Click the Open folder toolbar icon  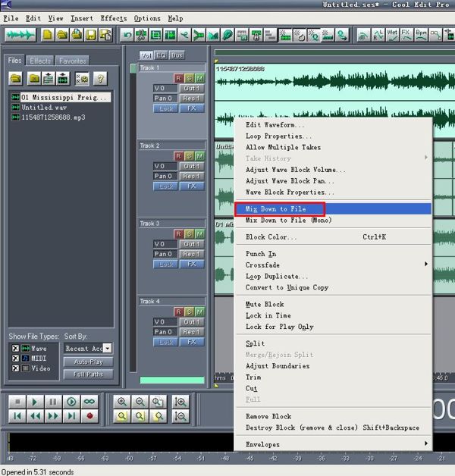pos(62,35)
